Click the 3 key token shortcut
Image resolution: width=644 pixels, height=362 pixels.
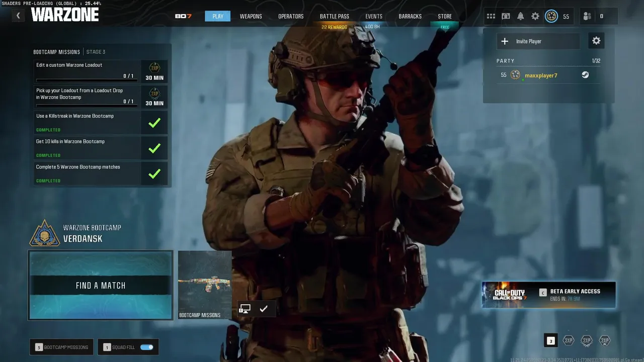click(x=550, y=341)
